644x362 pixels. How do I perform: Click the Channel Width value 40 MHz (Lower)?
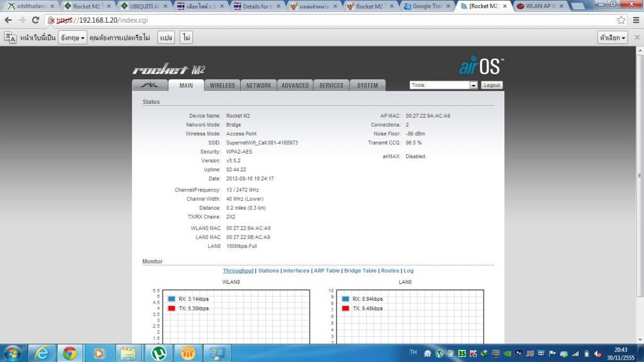click(x=245, y=199)
